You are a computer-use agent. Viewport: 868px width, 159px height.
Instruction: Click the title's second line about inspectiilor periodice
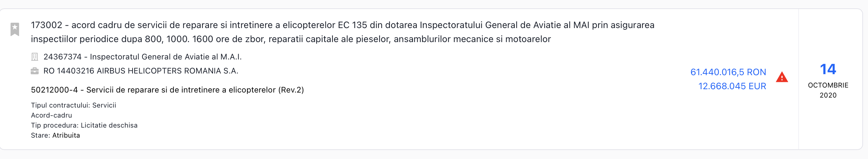pos(290,39)
